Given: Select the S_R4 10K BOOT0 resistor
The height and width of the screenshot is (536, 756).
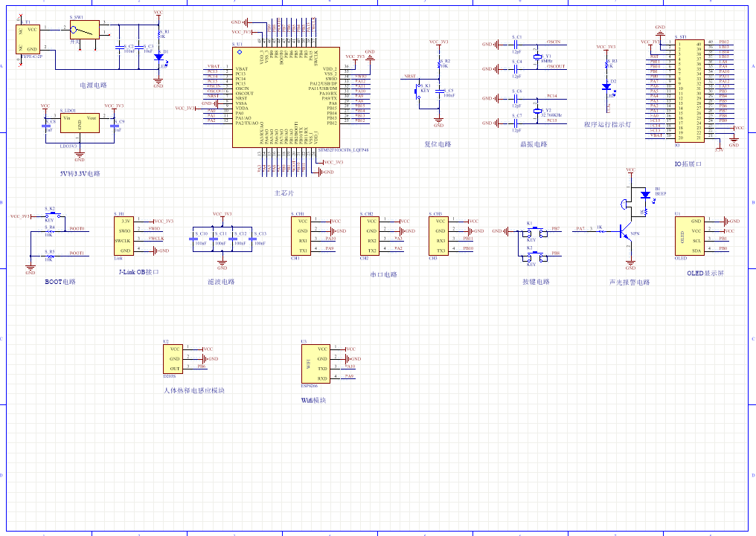Looking at the screenshot, I should point(49,232).
